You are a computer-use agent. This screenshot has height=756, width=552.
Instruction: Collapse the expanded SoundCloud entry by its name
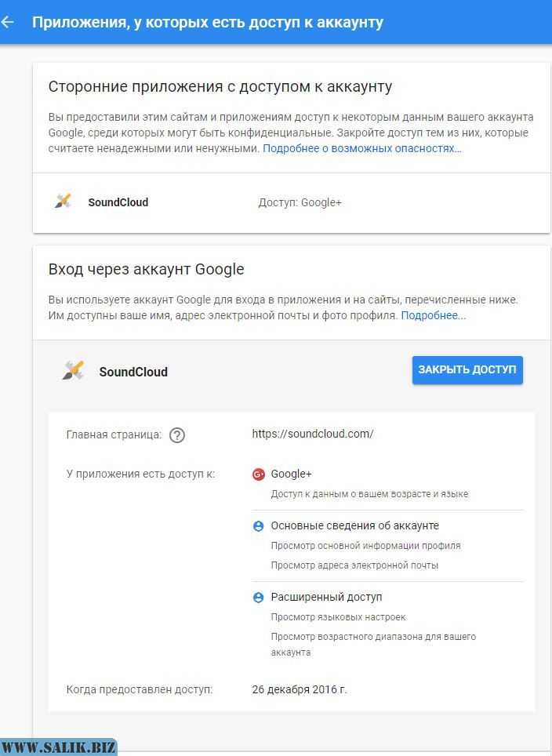pyautogui.click(x=133, y=372)
